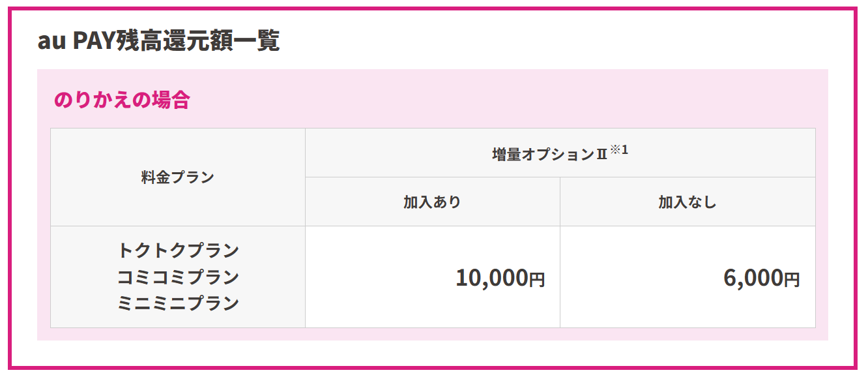Click the 円 symbol after 10,000
868x379 pixels.
(536, 280)
